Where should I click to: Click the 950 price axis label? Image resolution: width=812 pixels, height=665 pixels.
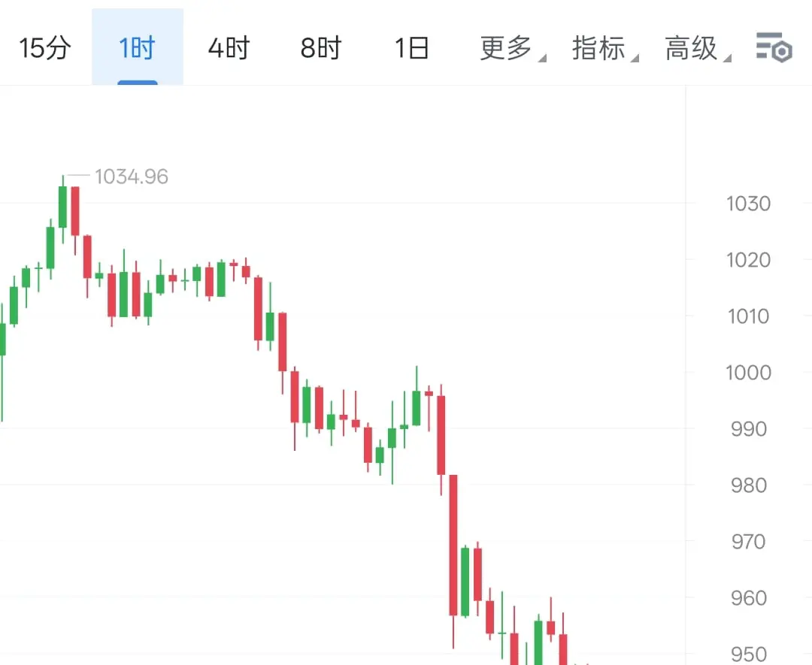tap(748, 654)
